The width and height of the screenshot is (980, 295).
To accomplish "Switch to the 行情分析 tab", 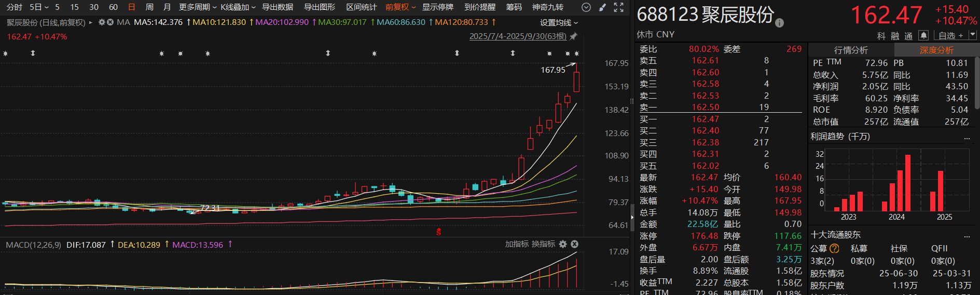I will coord(851,50).
